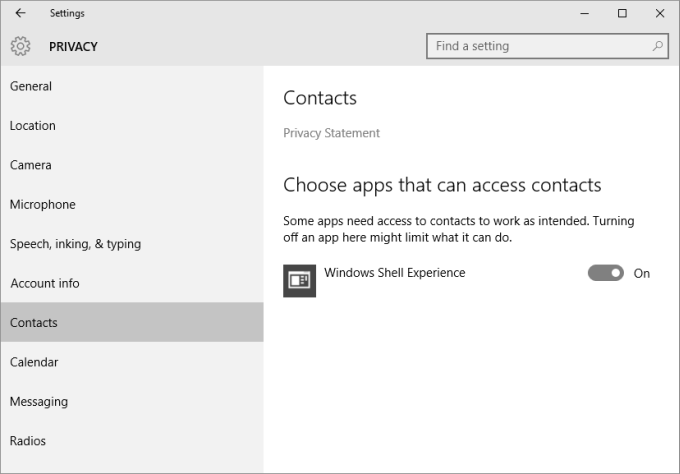Click the Privacy gear icon

[x=21, y=46]
